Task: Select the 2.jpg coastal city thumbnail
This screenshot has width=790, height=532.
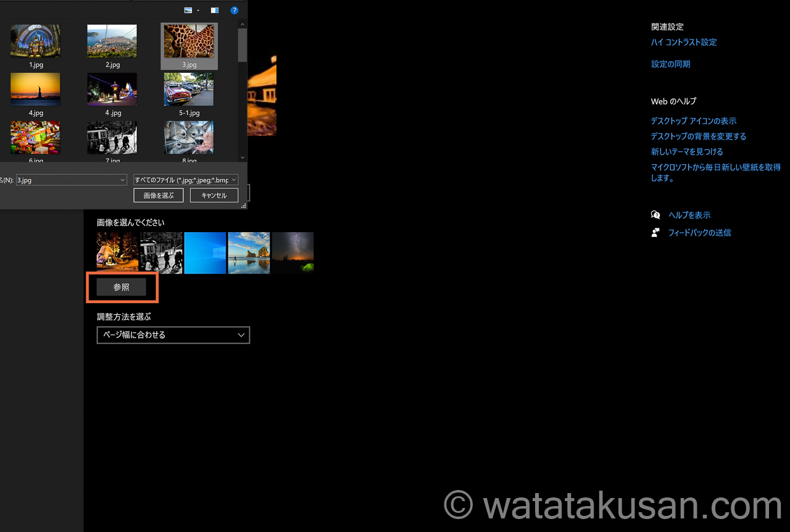Action: [x=112, y=41]
